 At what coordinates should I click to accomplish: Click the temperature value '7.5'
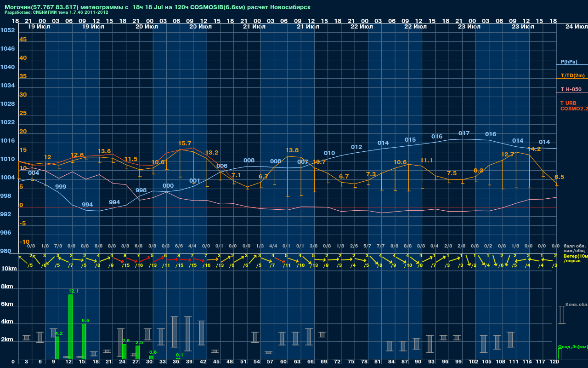click(452, 173)
